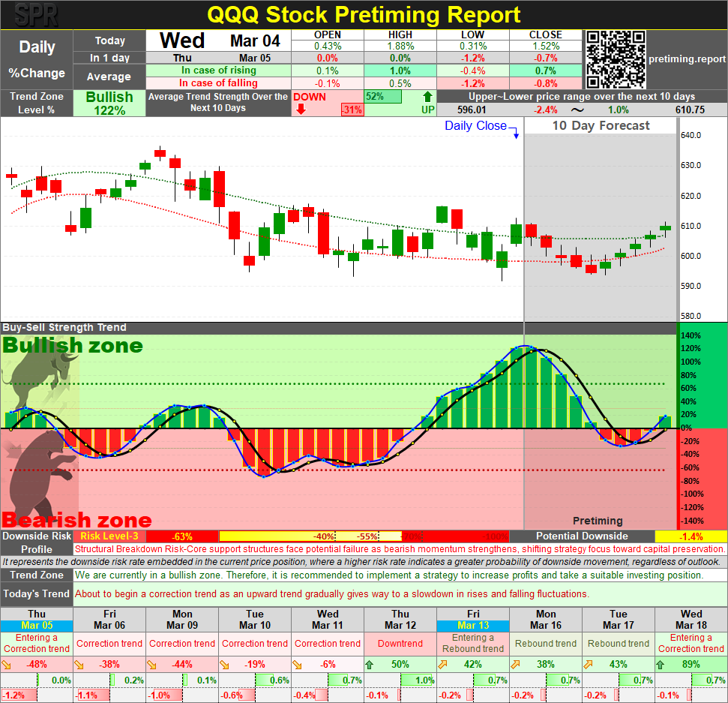
Task: Click the Wed Mar 04 date cell
Action: pyautogui.click(x=219, y=41)
